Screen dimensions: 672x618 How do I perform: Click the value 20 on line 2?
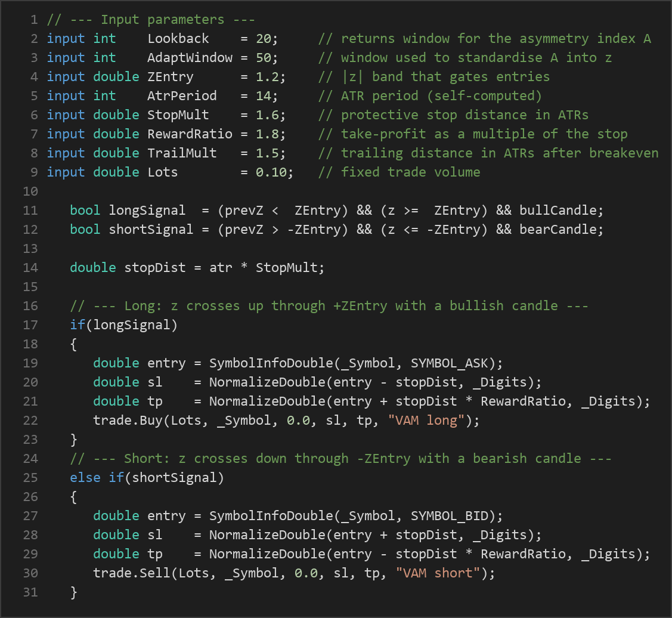point(264,39)
